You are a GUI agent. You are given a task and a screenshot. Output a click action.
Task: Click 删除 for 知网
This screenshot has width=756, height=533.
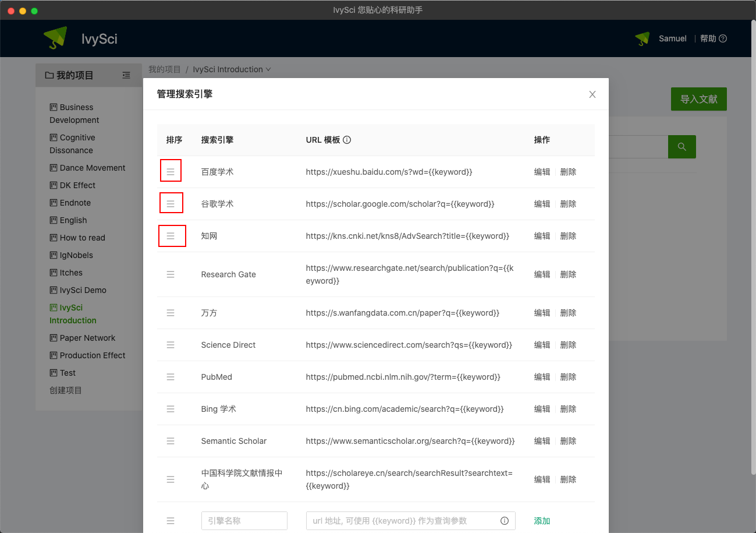pyautogui.click(x=568, y=236)
